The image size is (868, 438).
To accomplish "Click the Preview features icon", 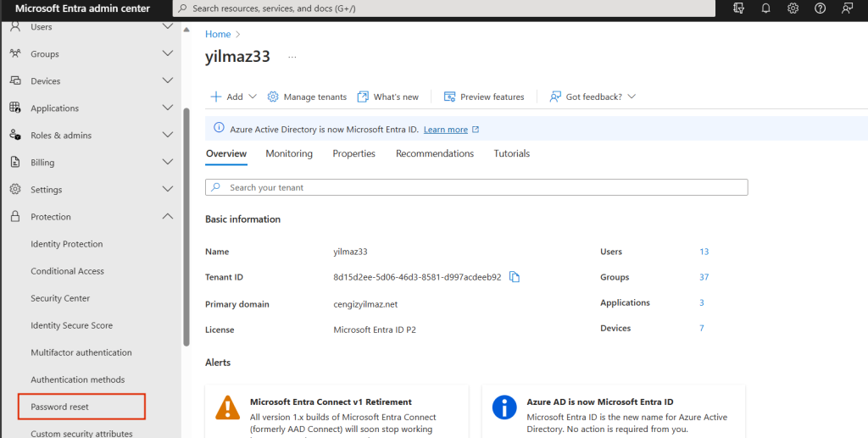I will [x=450, y=97].
